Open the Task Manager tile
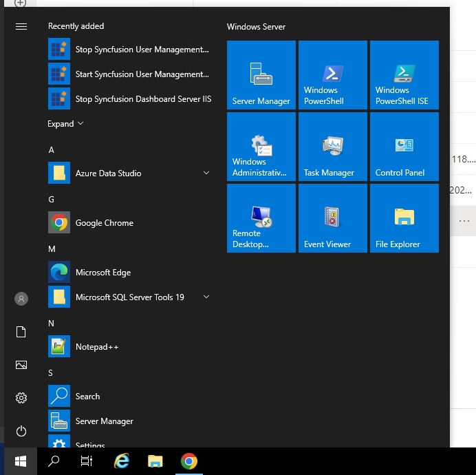 (333, 147)
